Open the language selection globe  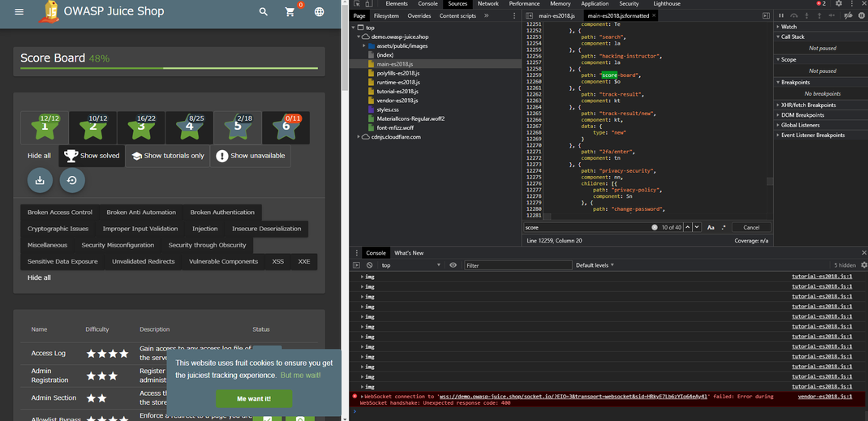(320, 11)
